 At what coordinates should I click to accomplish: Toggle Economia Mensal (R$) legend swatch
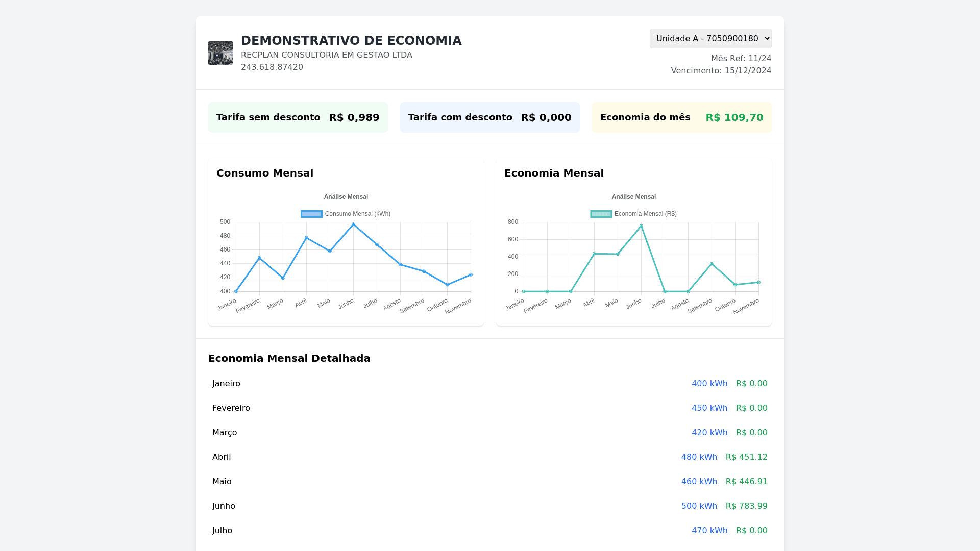601,214
